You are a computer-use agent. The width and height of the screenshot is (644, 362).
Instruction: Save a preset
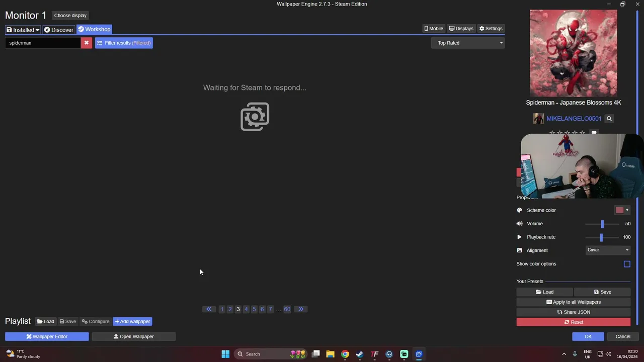tap(602, 292)
